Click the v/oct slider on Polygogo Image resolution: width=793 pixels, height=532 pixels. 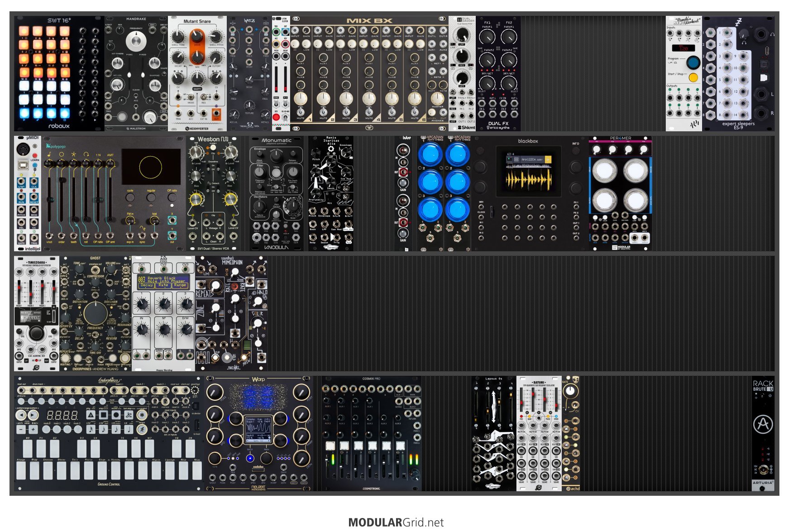(x=49, y=199)
